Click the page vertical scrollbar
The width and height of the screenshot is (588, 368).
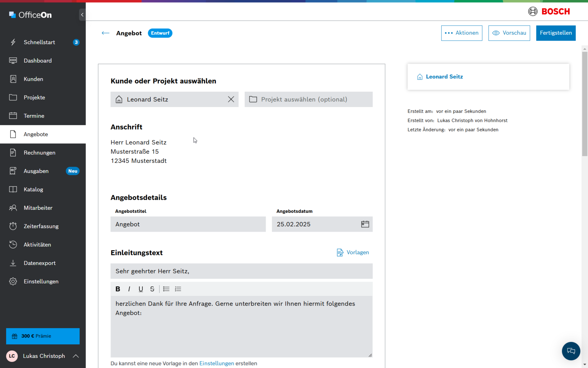[585, 104]
